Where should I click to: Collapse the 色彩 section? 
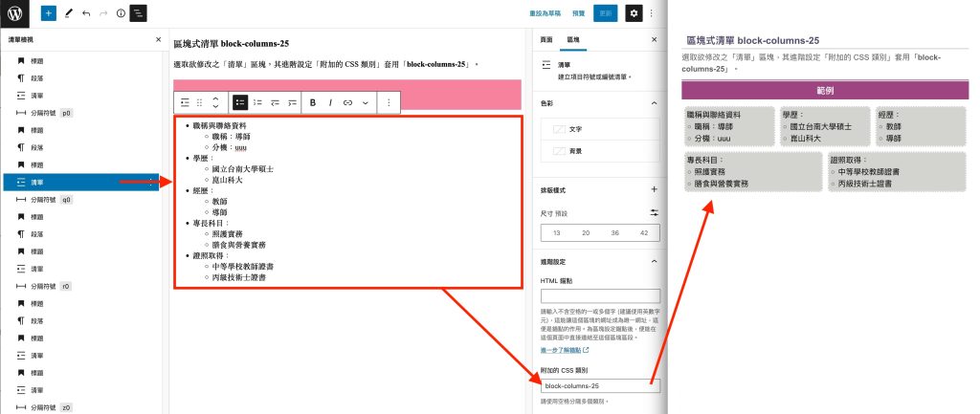[x=654, y=103]
